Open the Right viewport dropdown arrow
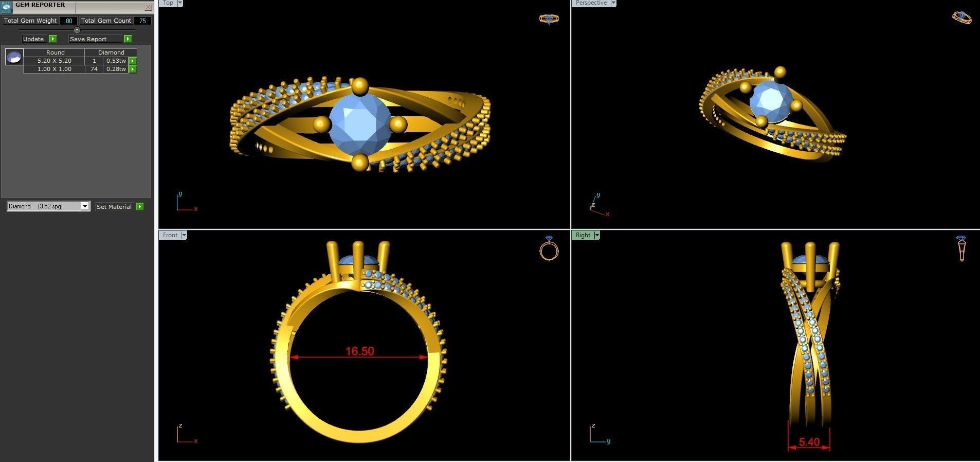This screenshot has width=980, height=462. [x=597, y=235]
